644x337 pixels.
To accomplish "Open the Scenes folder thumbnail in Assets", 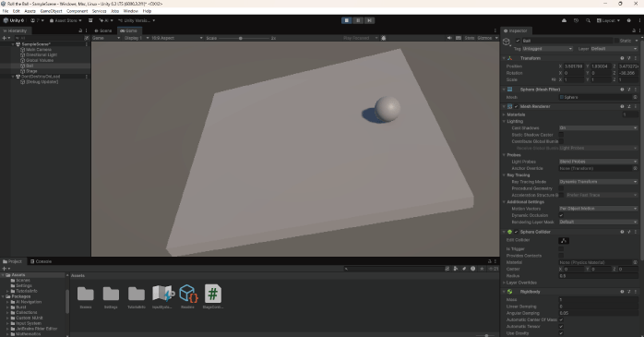I will click(86, 294).
